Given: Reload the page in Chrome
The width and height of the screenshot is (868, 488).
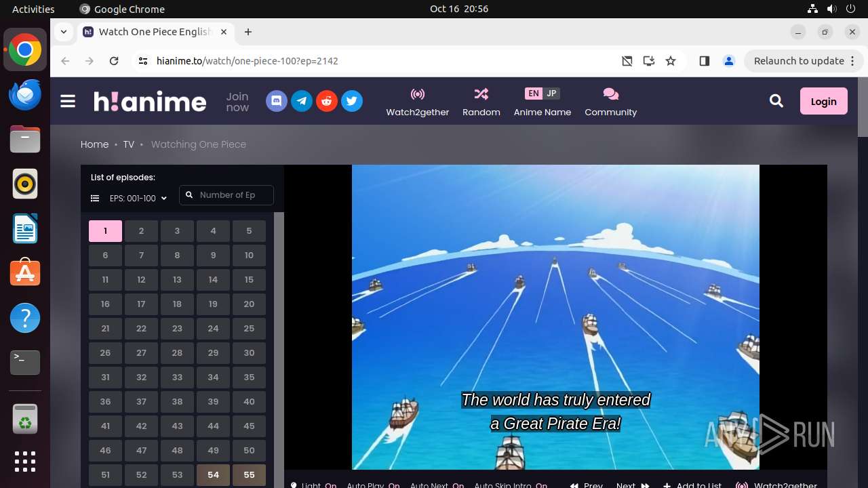Looking at the screenshot, I should [x=114, y=61].
